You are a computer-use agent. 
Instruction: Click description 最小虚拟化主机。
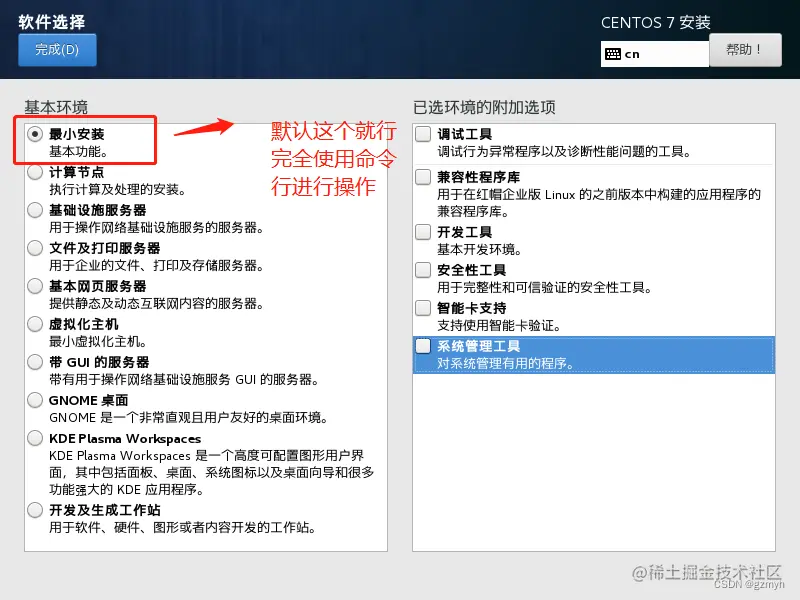click(98, 341)
